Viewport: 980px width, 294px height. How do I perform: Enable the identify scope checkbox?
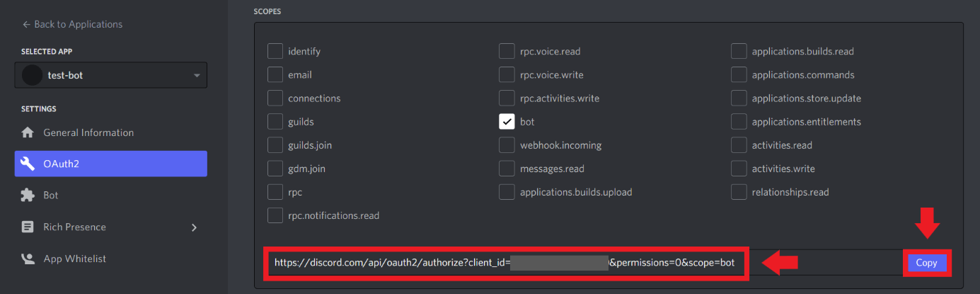(x=275, y=52)
